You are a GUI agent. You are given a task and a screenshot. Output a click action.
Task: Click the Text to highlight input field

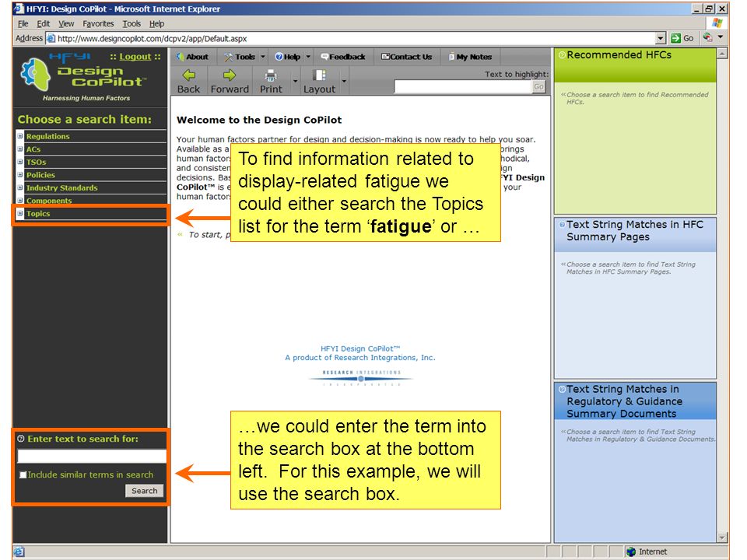pyautogui.click(x=462, y=86)
